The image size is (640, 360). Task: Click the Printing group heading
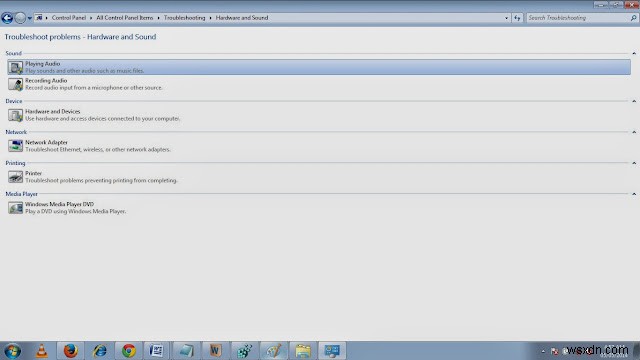click(16, 163)
